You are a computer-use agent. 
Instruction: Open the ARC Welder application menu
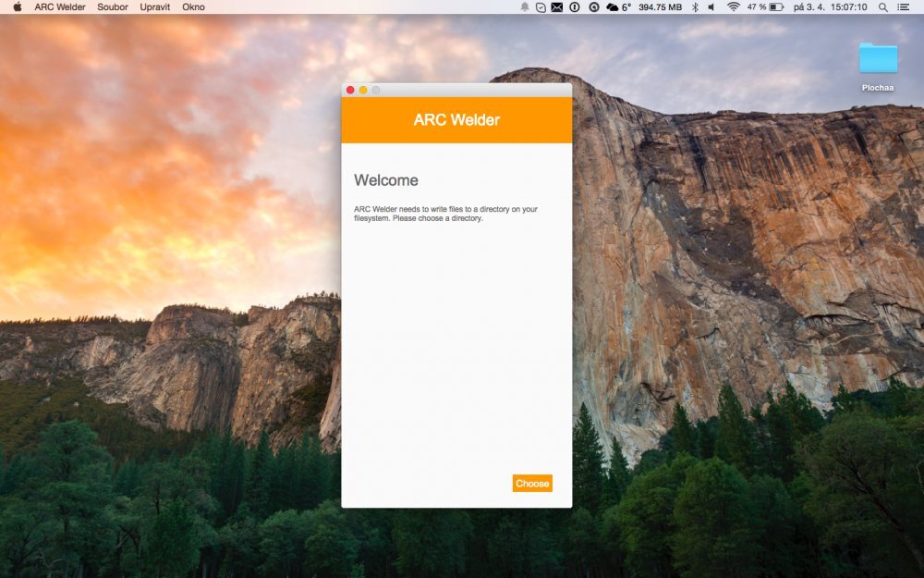[60, 6]
